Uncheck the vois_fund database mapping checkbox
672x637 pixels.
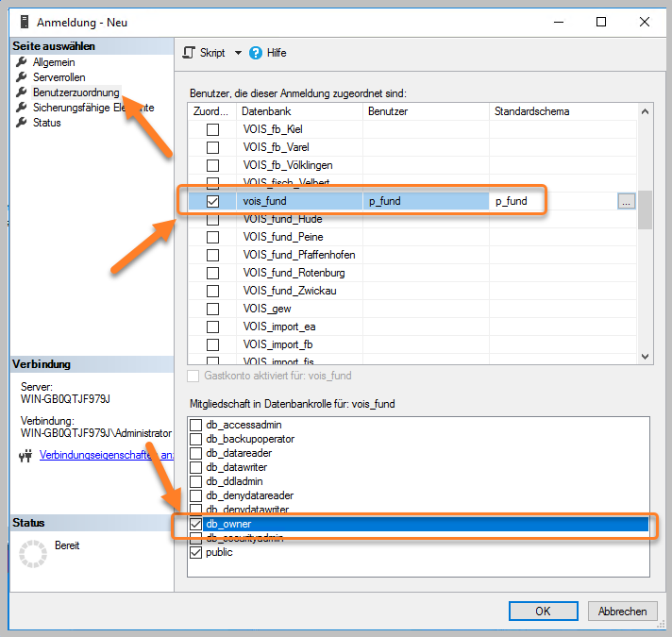pos(212,201)
